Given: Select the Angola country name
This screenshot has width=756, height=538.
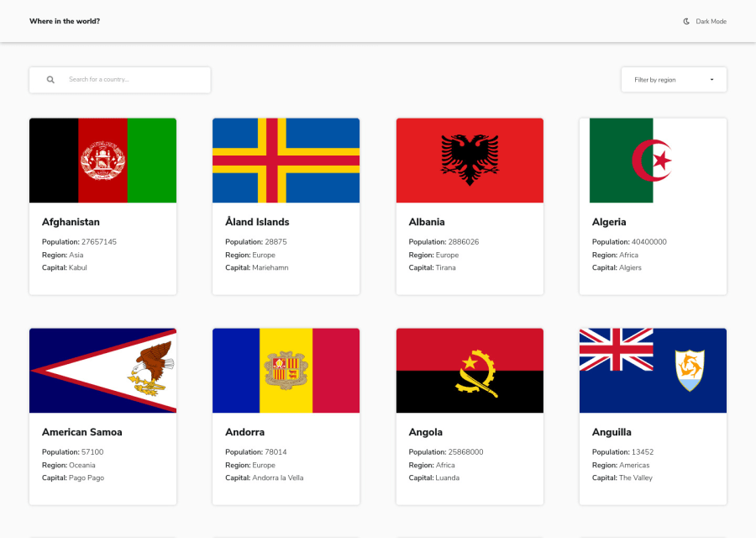Looking at the screenshot, I should (426, 432).
